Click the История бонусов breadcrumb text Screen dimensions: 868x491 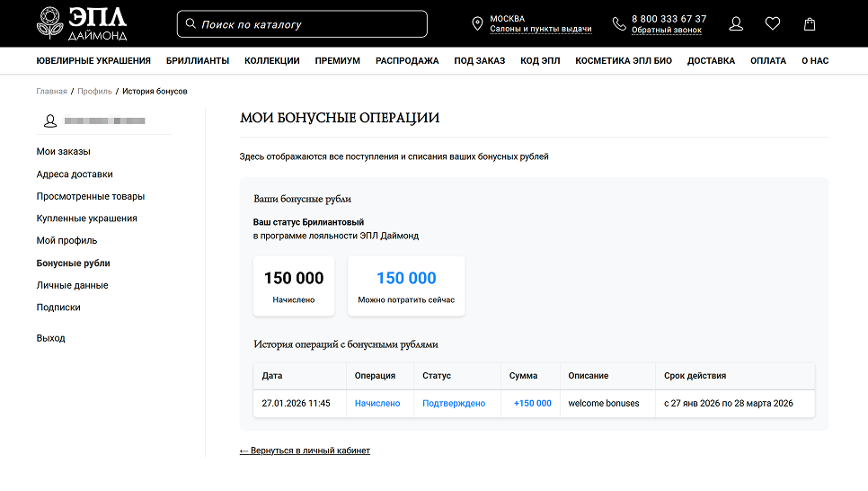coord(155,92)
